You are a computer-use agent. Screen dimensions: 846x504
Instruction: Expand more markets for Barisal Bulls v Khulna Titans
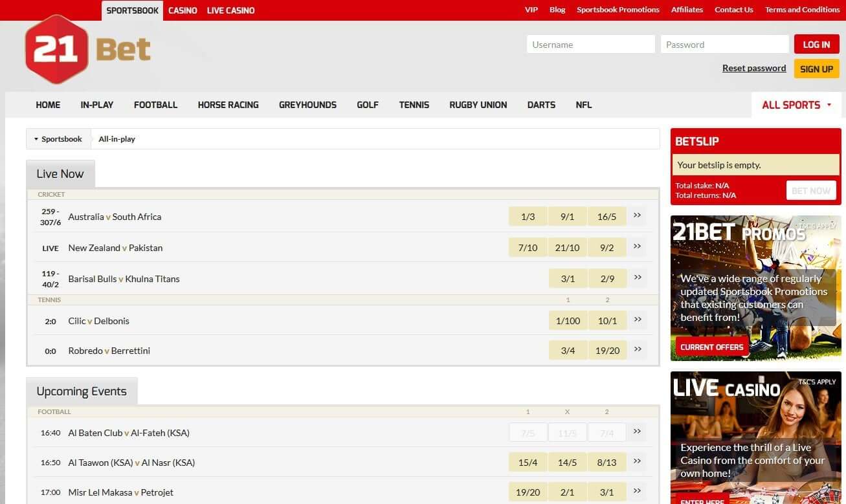coord(638,278)
